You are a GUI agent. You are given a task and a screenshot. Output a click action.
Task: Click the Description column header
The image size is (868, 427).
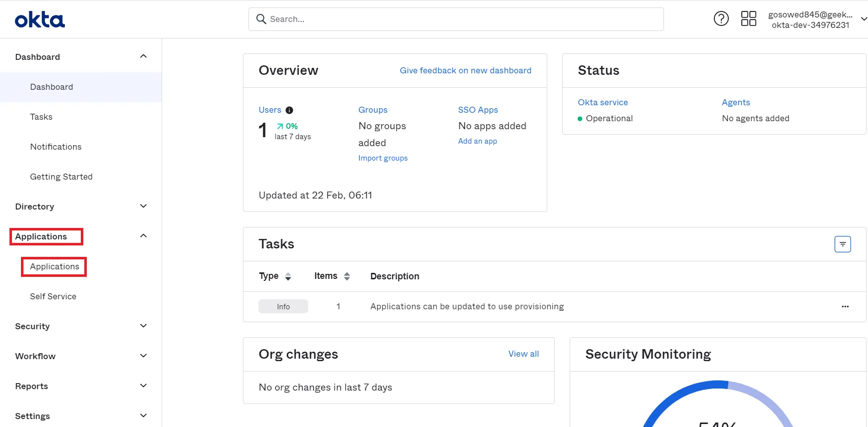[395, 276]
